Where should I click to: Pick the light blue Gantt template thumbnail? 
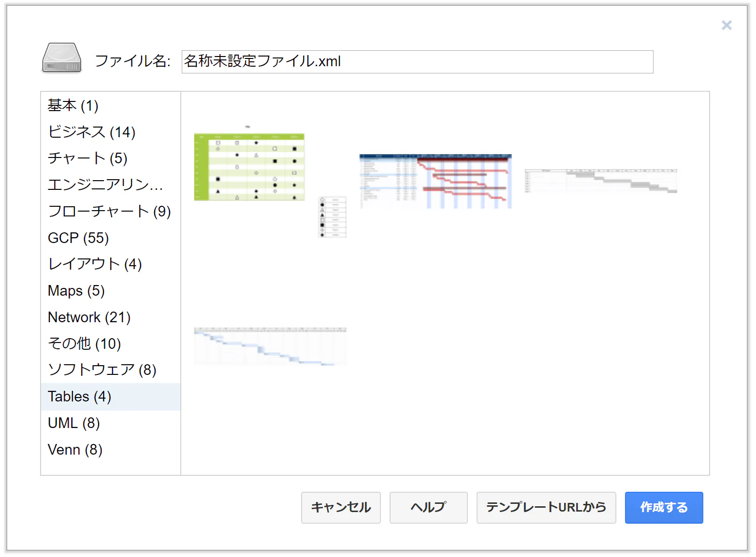(270, 346)
